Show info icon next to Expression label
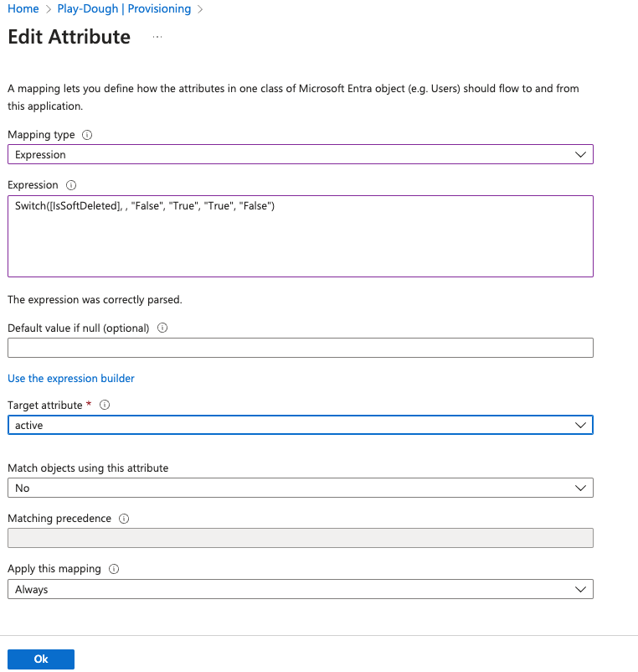The width and height of the screenshot is (638, 672). point(71,185)
